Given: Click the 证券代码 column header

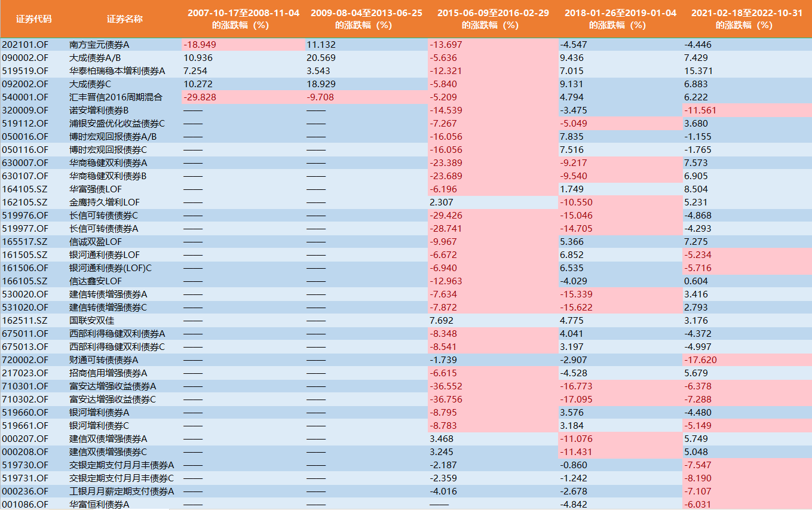Looking at the screenshot, I should pyautogui.click(x=33, y=19).
